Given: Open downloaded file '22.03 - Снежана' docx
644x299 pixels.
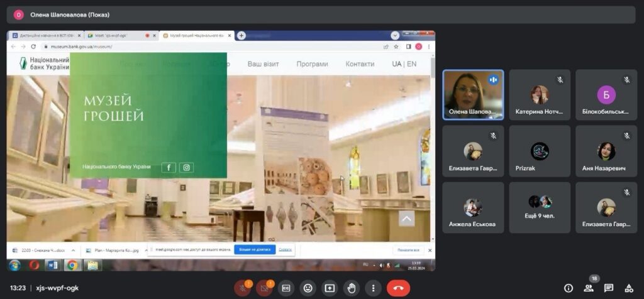Looking at the screenshot, I should click(x=39, y=250).
